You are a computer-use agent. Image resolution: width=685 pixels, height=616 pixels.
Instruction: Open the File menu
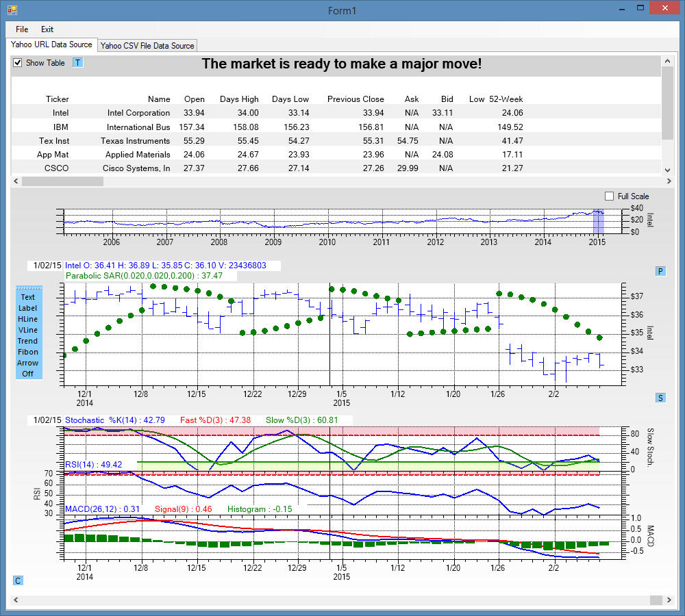tap(22, 29)
